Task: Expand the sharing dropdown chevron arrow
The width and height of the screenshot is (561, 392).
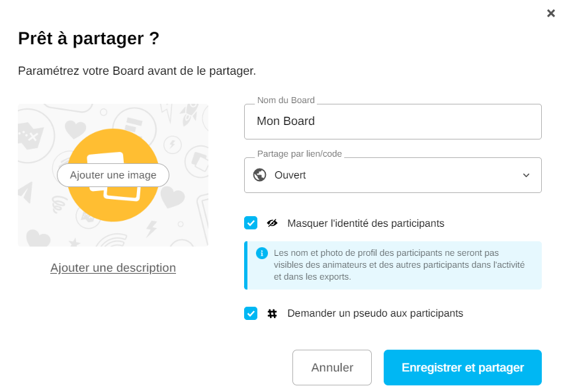Action: point(526,175)
